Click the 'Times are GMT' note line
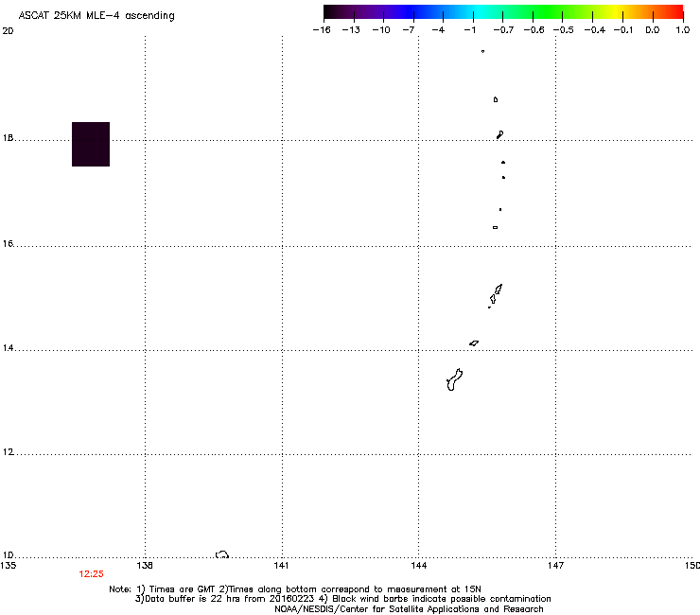Viewport: 700px width, 615px height. click(x=295, y=589)
